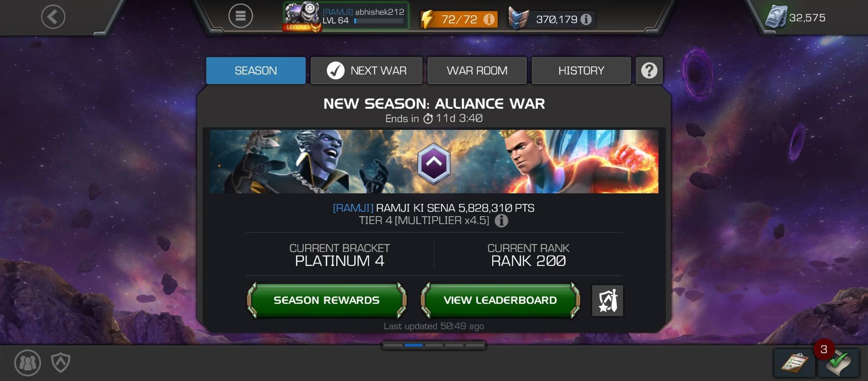
Task: Tap the purple chevron tier badge
Action: pyautogui.click(x=434, y=164)
